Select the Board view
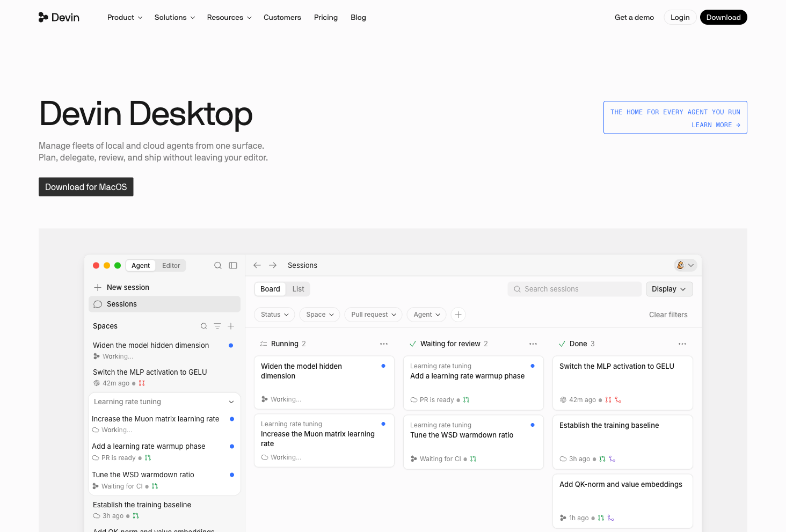This screenshot has width=786, height=532. point(270,289)
